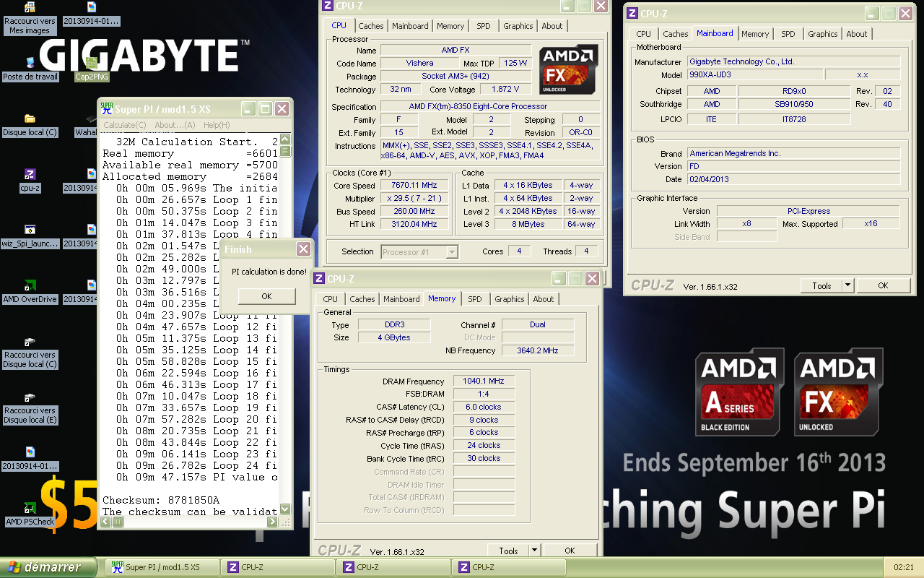Expand Tools arrow in the CPU-Z Mainboard window

pos(847,285)
